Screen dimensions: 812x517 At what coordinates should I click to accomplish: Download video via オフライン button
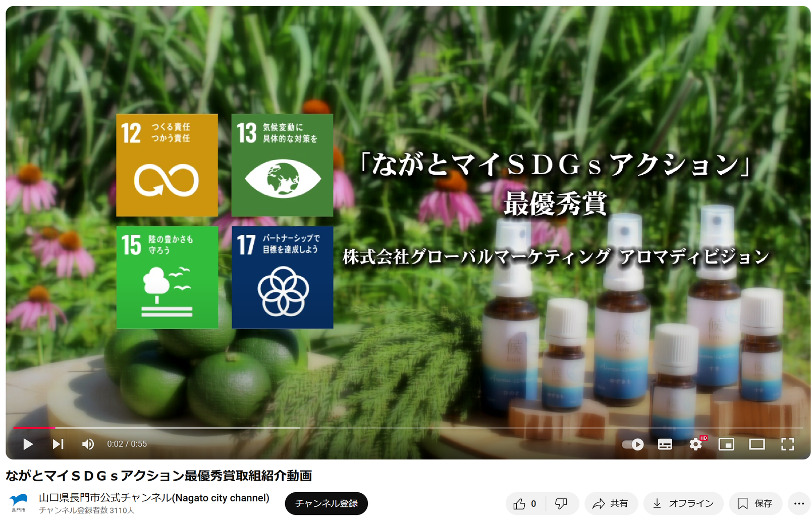tap(683, 503)
